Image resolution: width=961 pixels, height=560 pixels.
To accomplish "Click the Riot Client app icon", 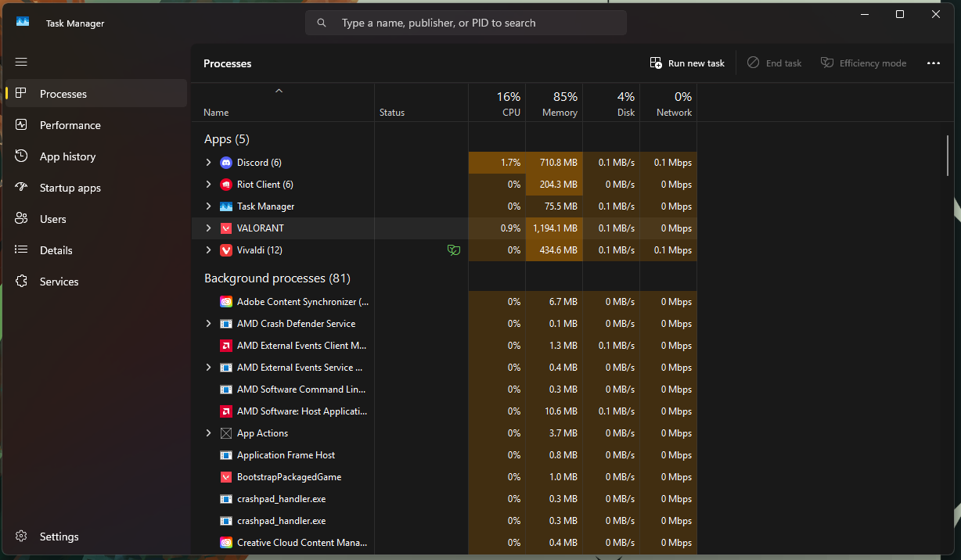I will tap(226, 185).
